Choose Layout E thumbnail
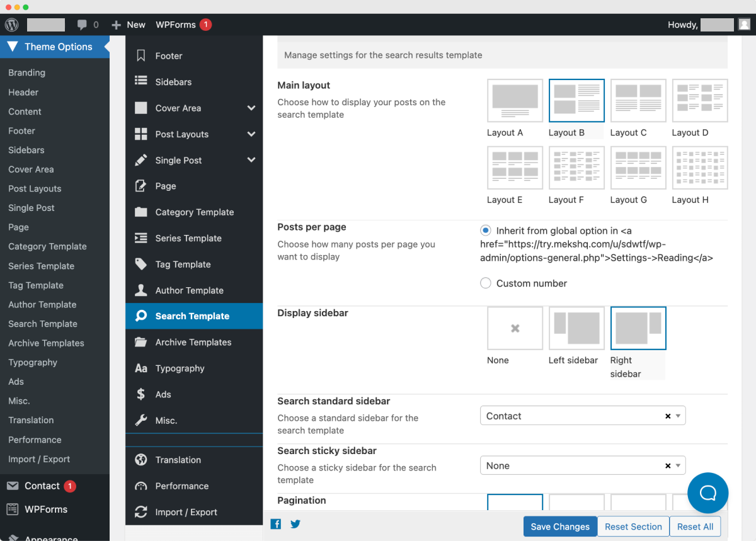Image resolution: width=756 pixels, height=541 pixels. 515,168
